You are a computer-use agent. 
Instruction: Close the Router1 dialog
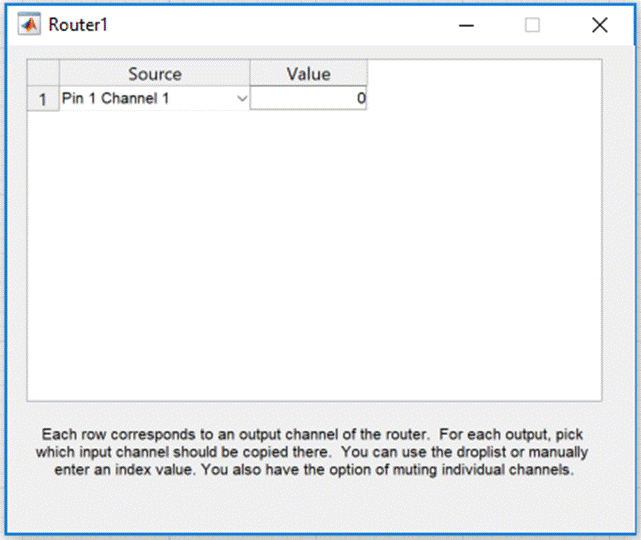[x=599, y=26]
